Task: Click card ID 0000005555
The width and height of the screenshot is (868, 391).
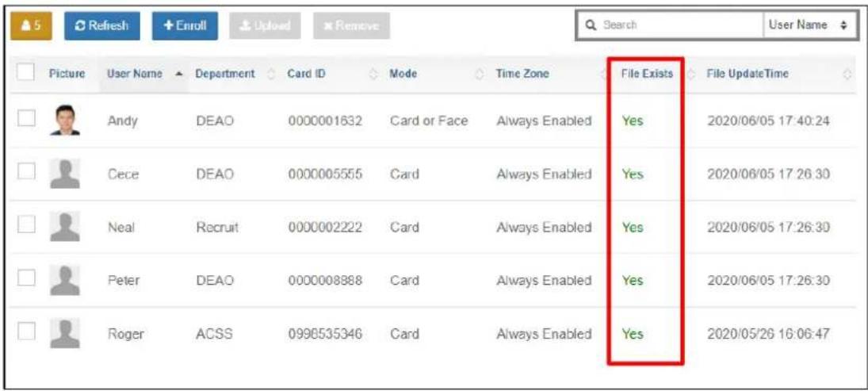Action: (x=325, y=174)
